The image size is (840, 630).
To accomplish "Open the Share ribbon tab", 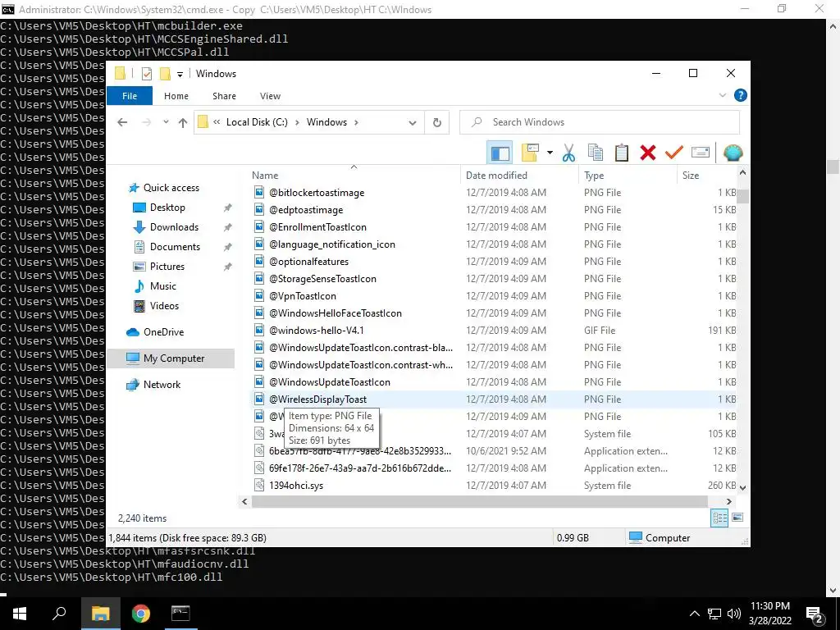I will point(224,96).
